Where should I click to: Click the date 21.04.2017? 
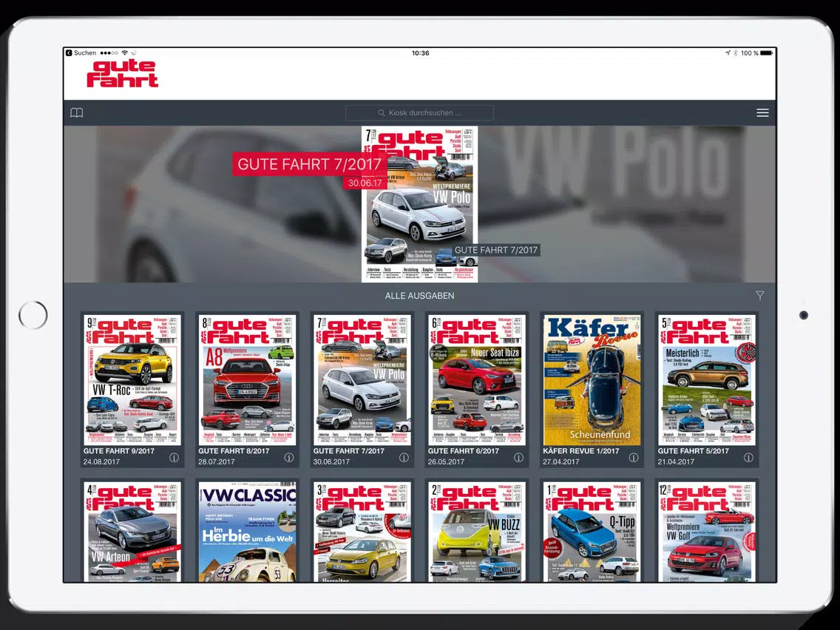[676, 462]
